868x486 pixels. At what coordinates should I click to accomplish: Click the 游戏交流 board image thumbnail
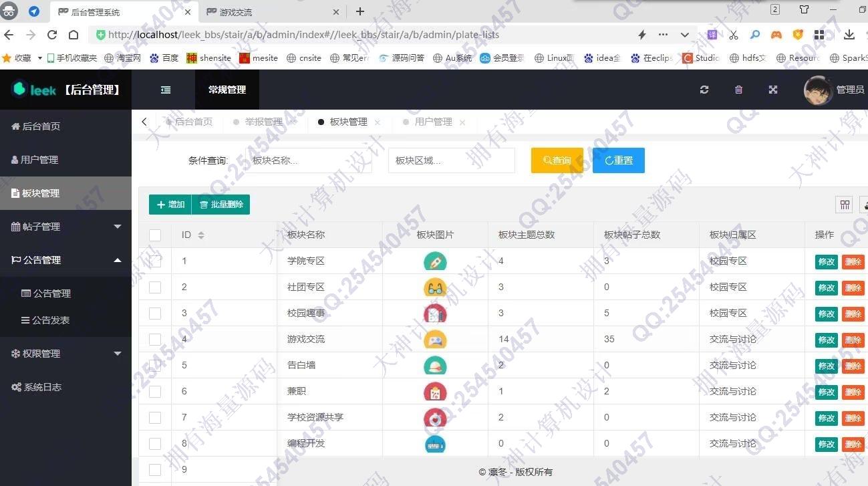coord(435,340)
